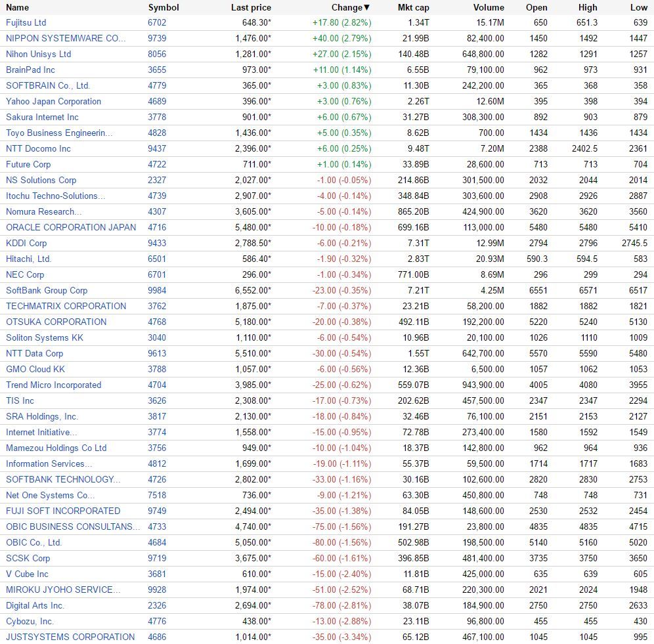Click symbol 4686 link

pyautogui.click(x=157, y=637)
